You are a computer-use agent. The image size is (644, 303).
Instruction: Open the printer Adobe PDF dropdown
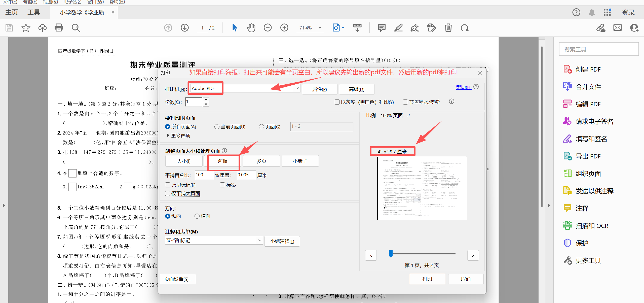point(297,88)
